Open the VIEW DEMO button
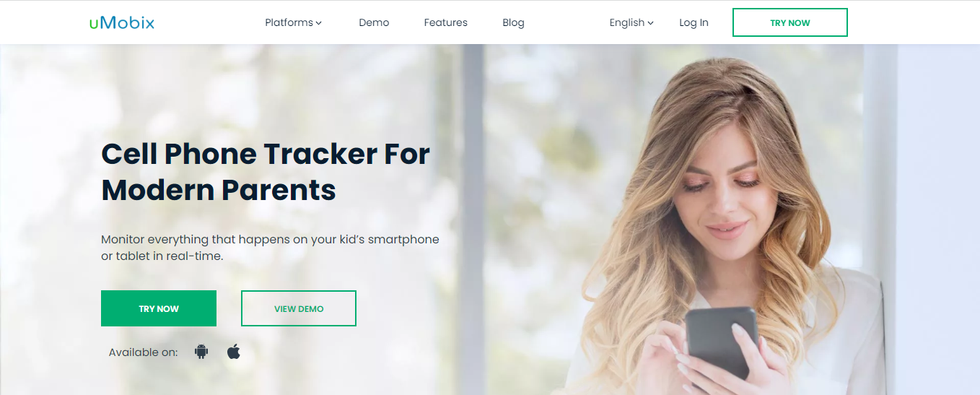Screen dimensions: 980x395 (299, 308)
